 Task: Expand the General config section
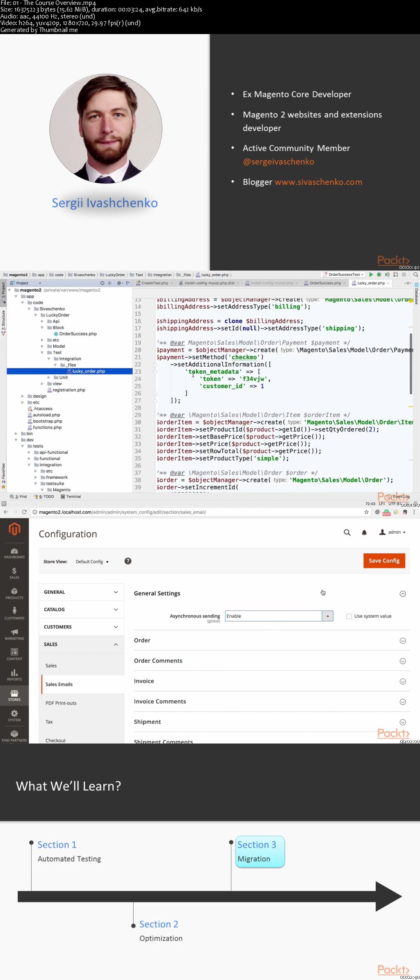(x=81, y=592)
